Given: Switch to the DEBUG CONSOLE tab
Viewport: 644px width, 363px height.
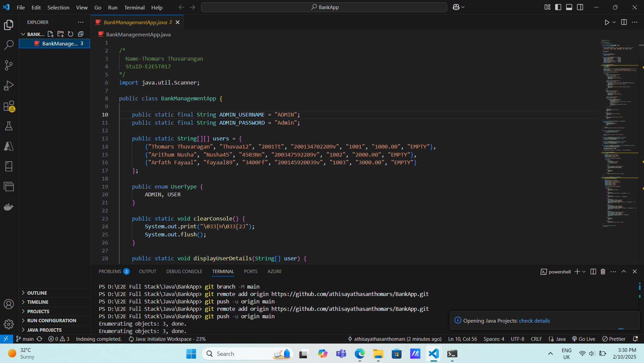Looking at the screenshot, I should pos(184,271).
